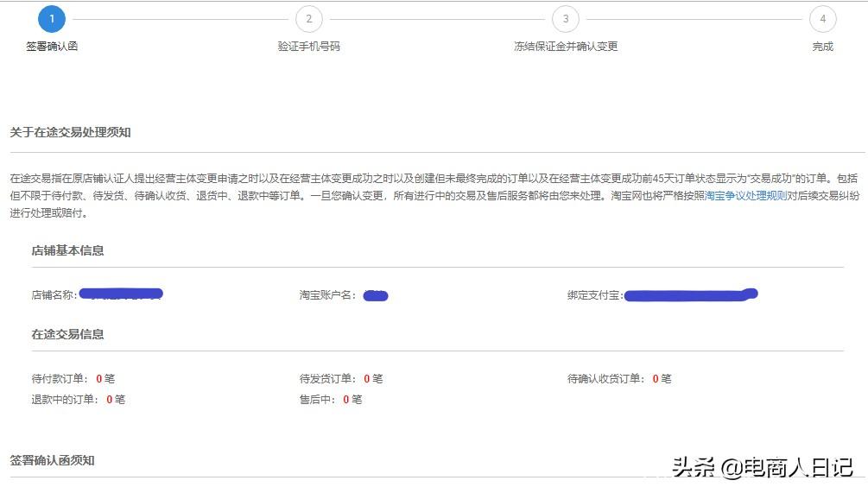Open the 淘宝争议处理规则 link
This screenshot has height=493, width=868.
(745, 196)
